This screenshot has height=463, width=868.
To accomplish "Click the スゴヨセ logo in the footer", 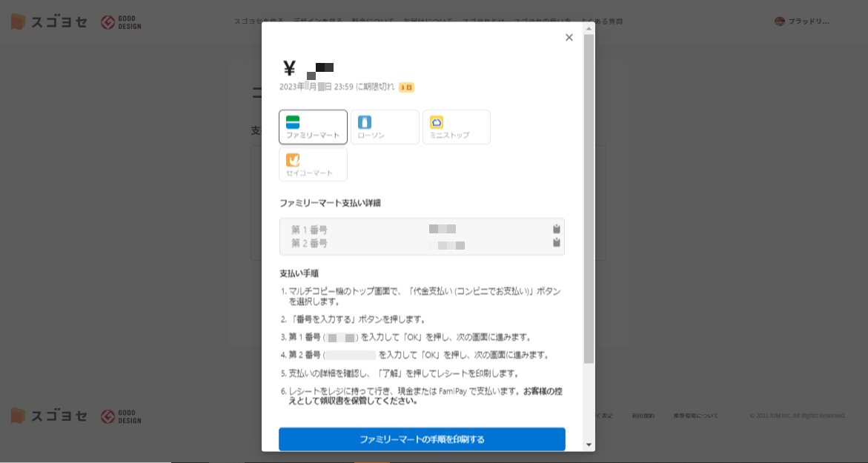I will click(49, 416).
